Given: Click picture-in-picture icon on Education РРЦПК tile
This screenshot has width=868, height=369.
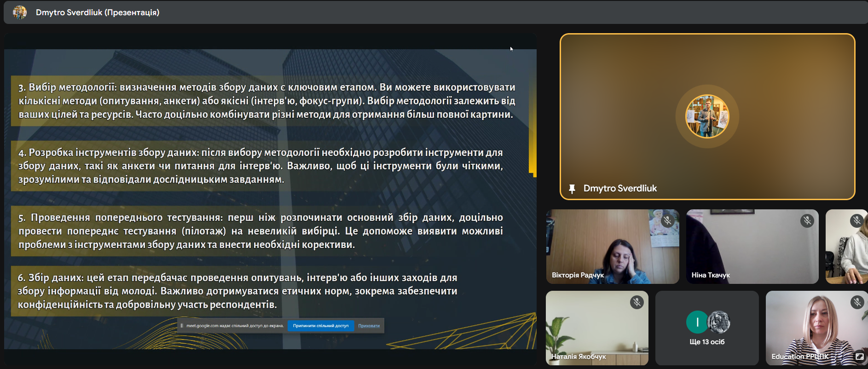Looking at the screenshot, I should pyautogui.click(x=859, y=357).
